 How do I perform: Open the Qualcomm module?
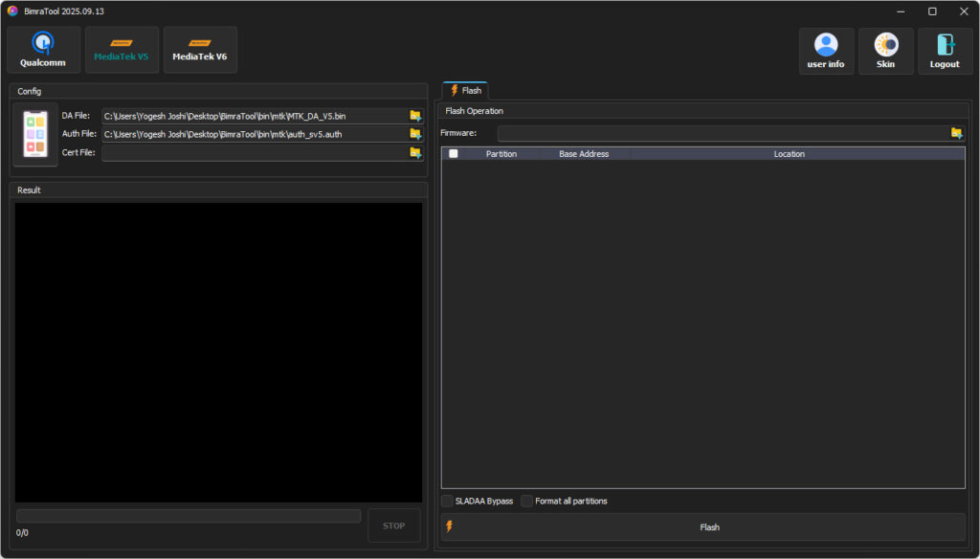43,50
